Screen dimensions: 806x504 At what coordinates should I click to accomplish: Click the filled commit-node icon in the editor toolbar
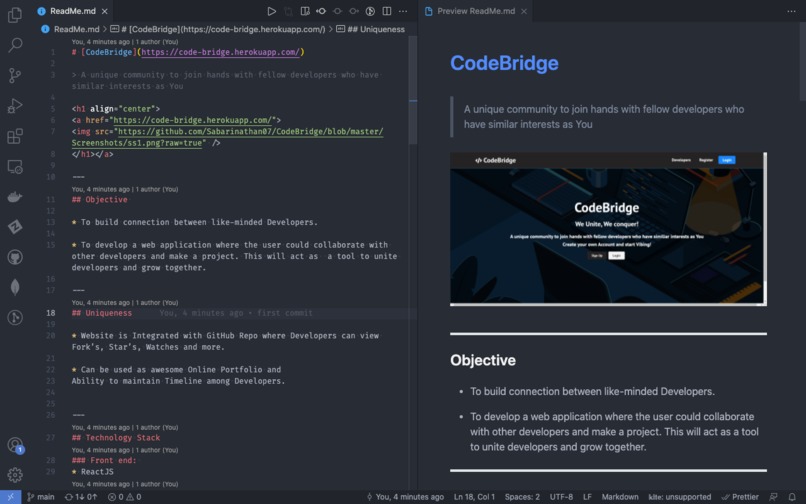point(321,11)
